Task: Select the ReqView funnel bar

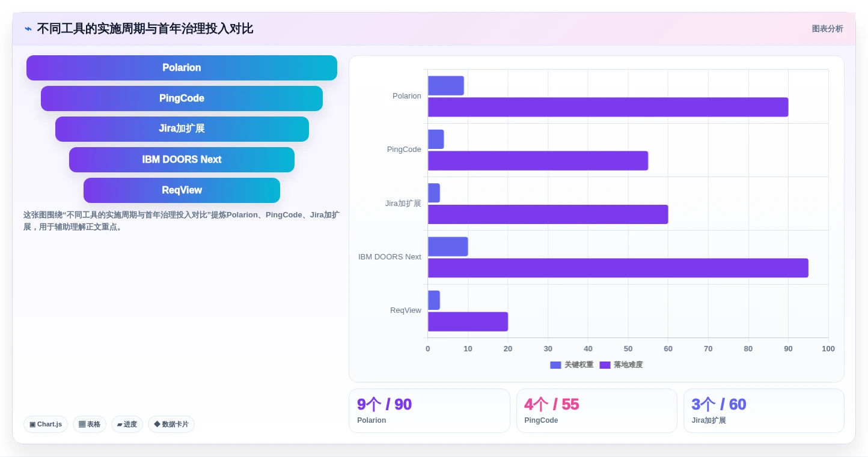Action: pos(182,190)
